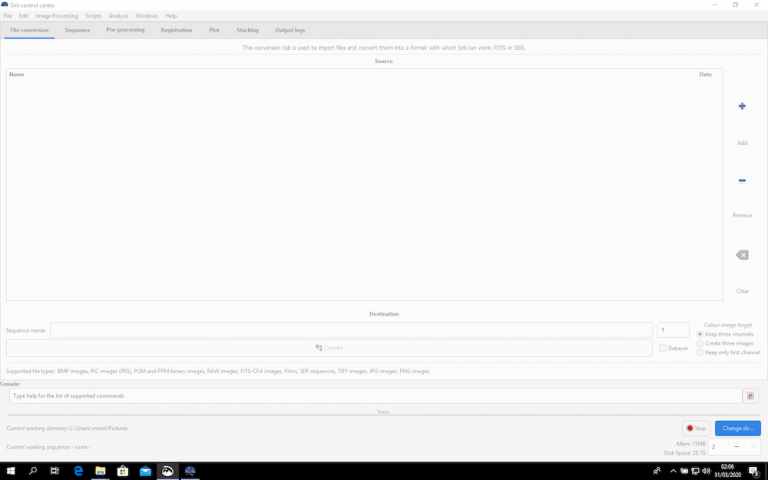Open Microsoft Store from the taskbar
The height and width of the screenshot is (480, 768).
123,471
